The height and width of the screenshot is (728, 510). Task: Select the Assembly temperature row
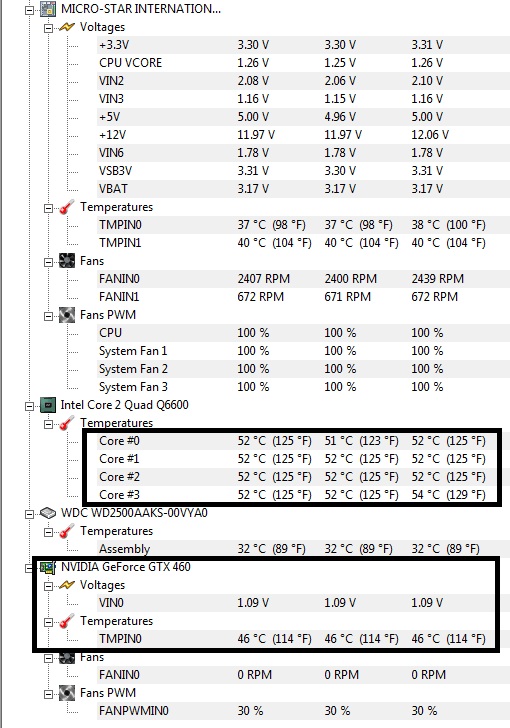pos(303,549)
